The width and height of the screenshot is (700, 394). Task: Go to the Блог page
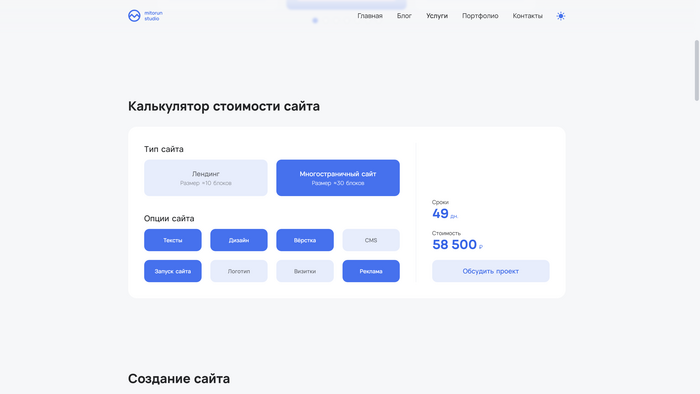tap(404, 16)
